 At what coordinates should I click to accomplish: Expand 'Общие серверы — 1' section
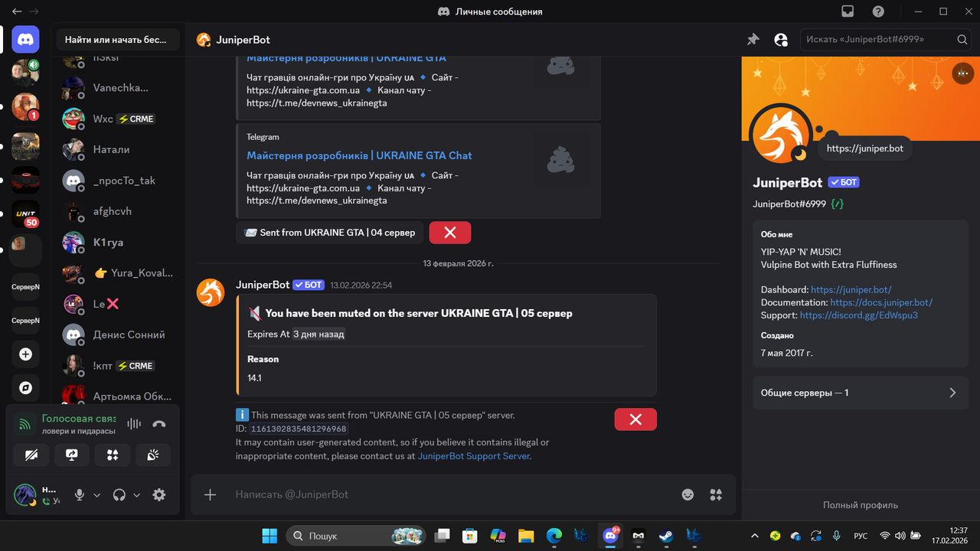(x=861, y=393)
